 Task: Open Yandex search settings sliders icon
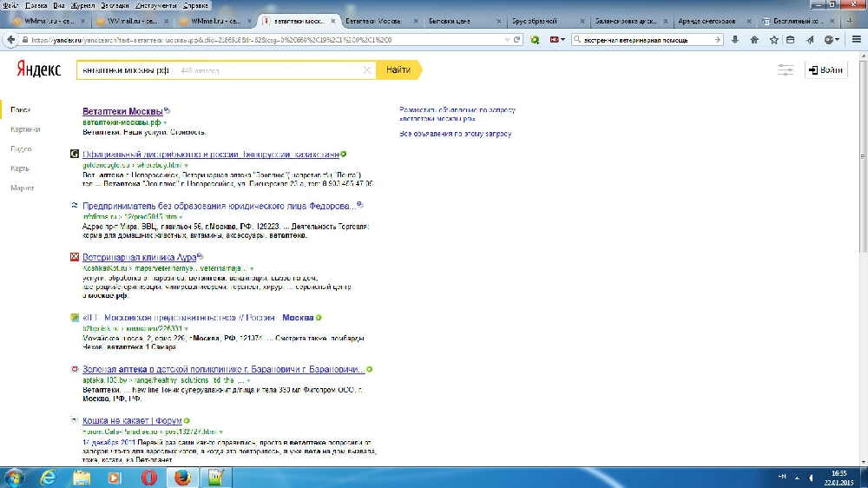click(785, 69)
